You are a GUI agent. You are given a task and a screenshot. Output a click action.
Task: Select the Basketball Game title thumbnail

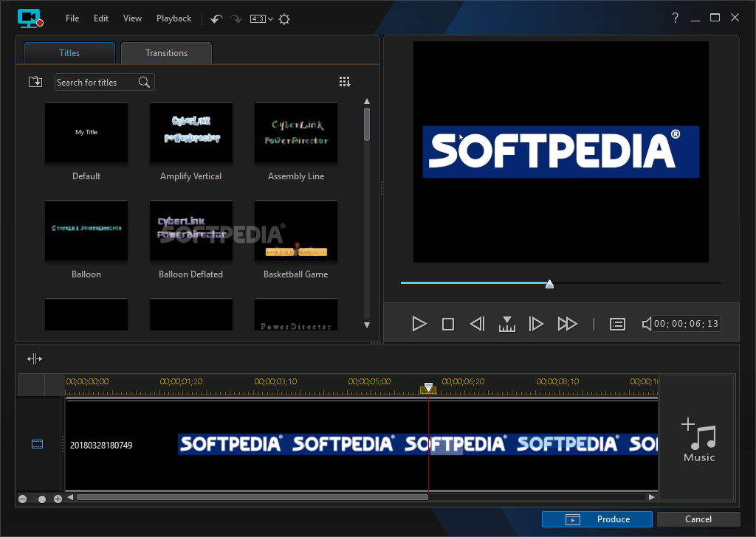point(296,231)
